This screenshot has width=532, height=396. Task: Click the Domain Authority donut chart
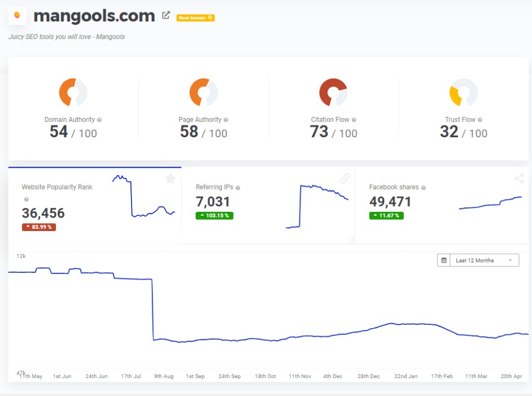tap(73, 92)
